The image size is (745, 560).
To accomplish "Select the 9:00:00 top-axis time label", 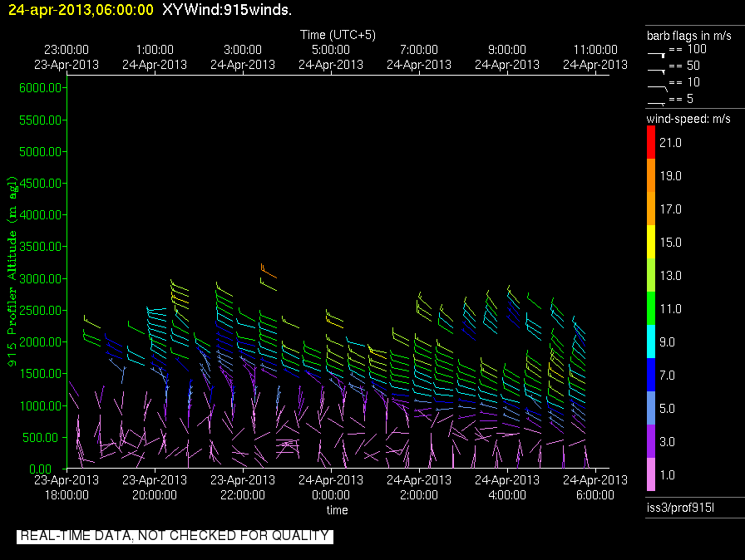I will (x=507, y=50).
